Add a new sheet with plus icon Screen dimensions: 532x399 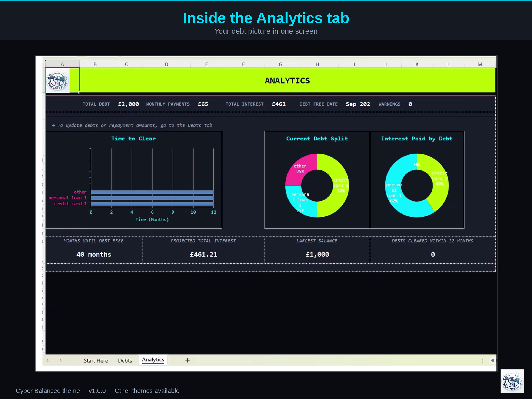tap(187, 360)
